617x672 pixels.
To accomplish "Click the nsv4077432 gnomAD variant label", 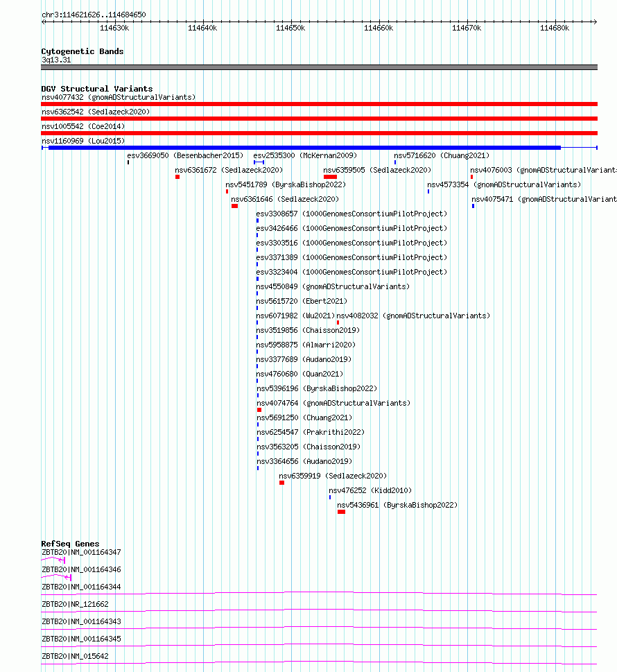I will coord(119,97).
